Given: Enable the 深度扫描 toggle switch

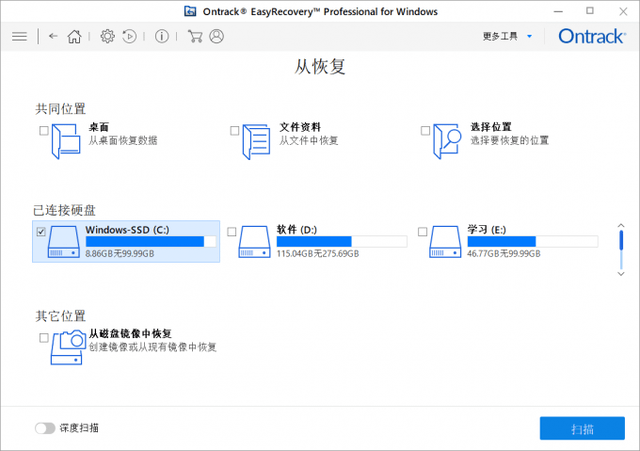Looking at the screenshot, I should click(45, 428).
